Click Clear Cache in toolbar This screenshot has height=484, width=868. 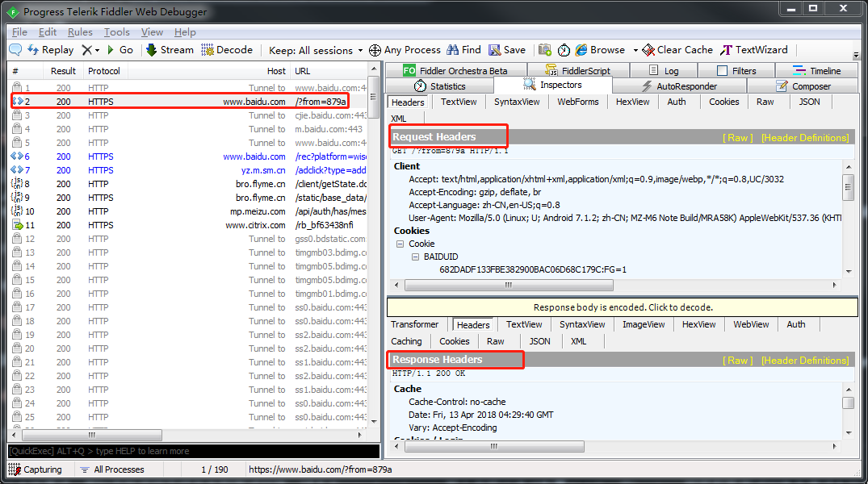pos(677,50)
